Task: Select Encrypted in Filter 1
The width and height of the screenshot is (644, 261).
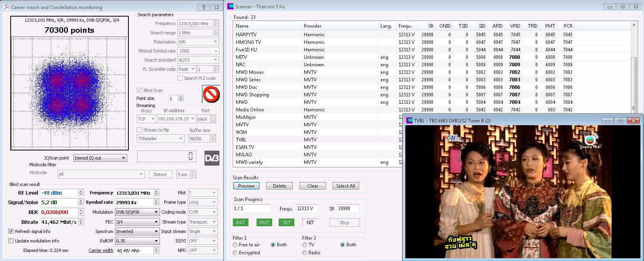Action: tap(235, 253)
